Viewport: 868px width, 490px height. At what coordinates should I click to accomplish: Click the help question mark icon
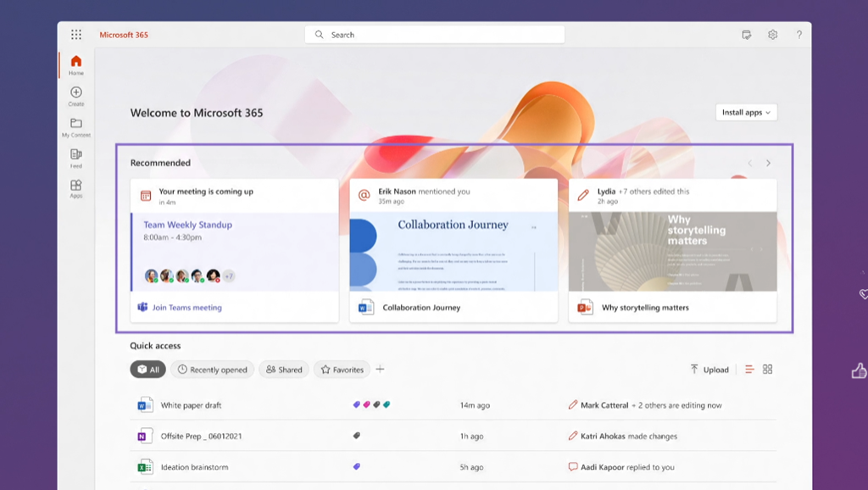[798, 35]
